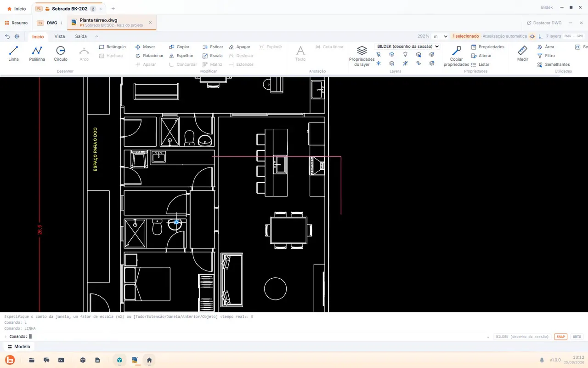
Task: Open Propriedades do layer
Action: [362, 56]
